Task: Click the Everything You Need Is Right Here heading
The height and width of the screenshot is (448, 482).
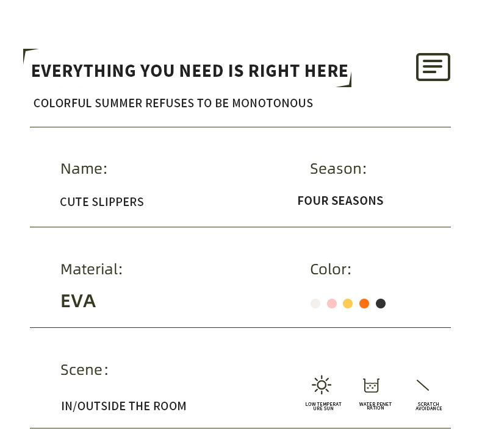Action: [190, 71]
